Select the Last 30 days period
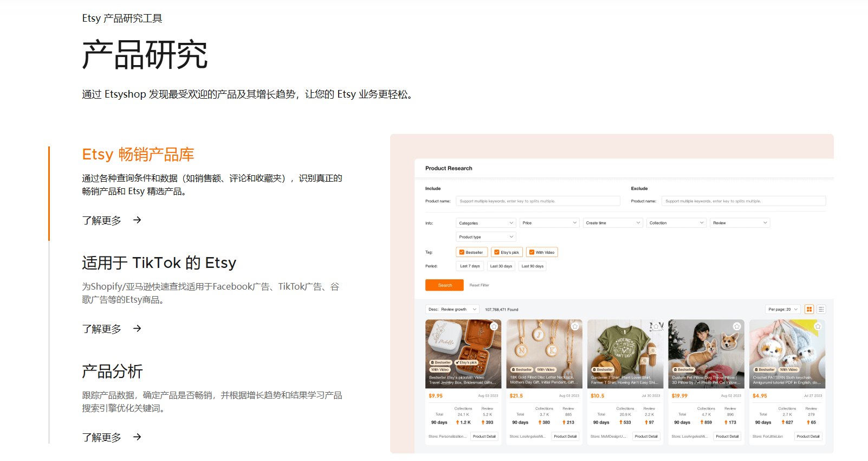 pyautogui.click(x=501, y=266)
